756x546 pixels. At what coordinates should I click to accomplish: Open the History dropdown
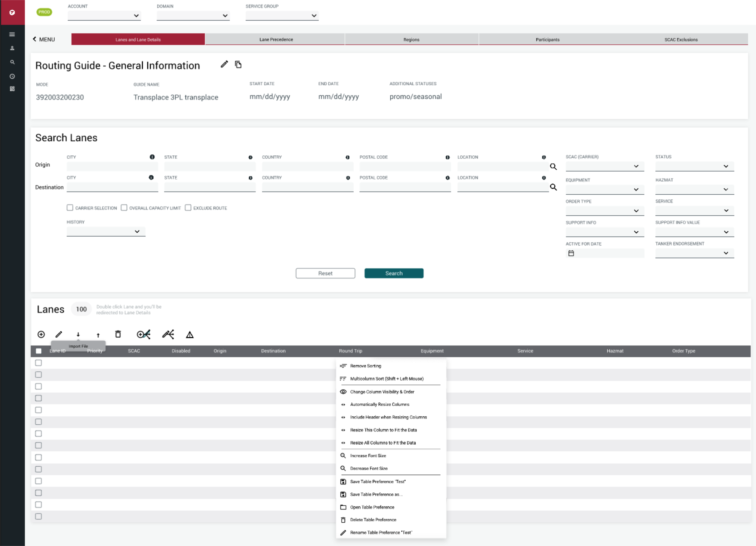(x=106, y=232)
